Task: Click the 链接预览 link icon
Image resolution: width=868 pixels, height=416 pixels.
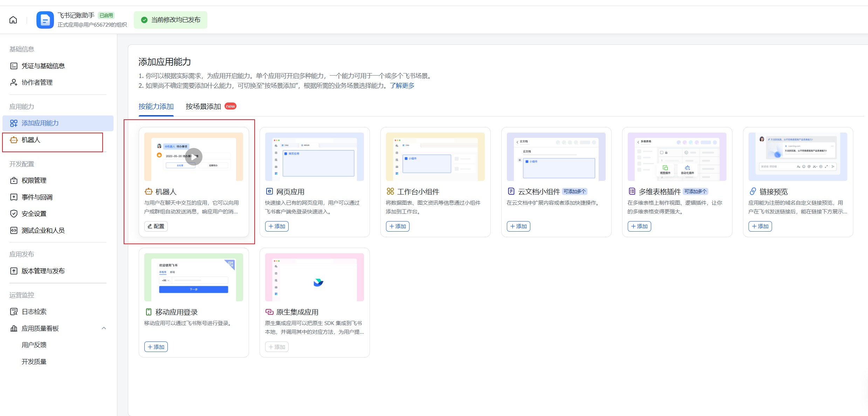Action: [753, 191]
